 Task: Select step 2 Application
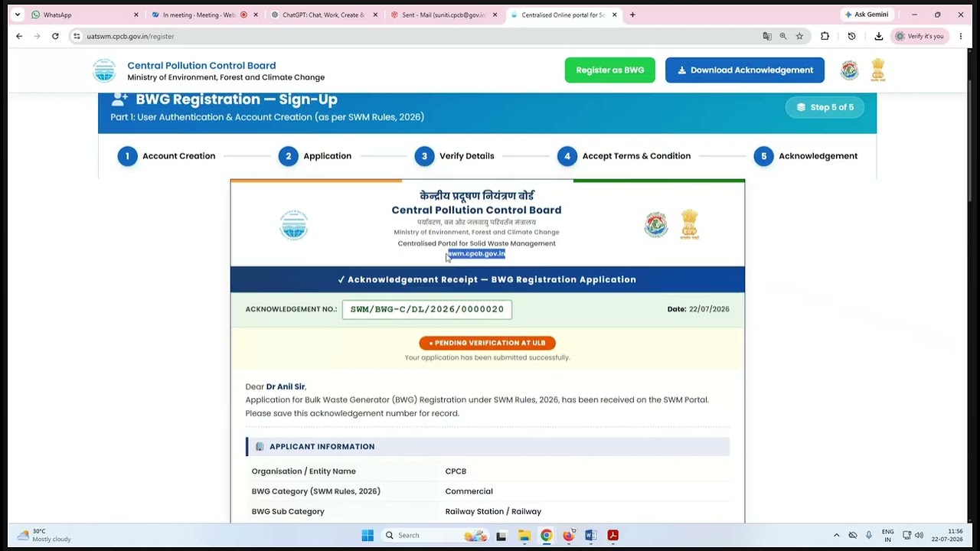pos(315,156)
